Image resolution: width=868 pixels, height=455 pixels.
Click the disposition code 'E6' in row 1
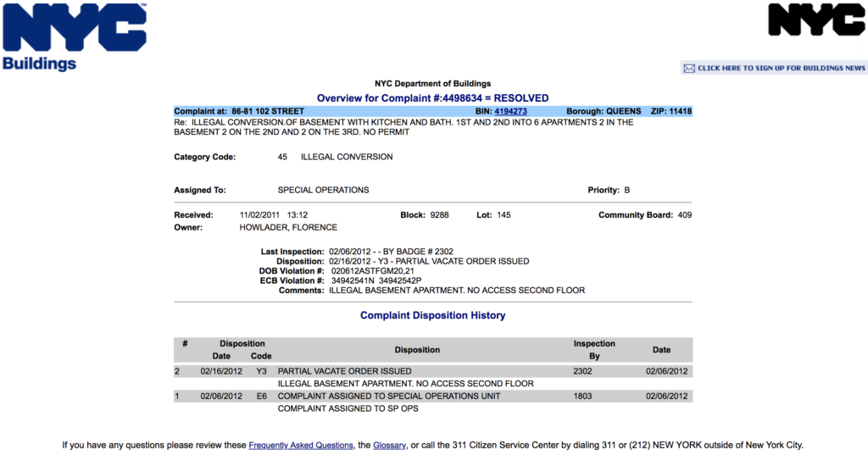(261, 397)
